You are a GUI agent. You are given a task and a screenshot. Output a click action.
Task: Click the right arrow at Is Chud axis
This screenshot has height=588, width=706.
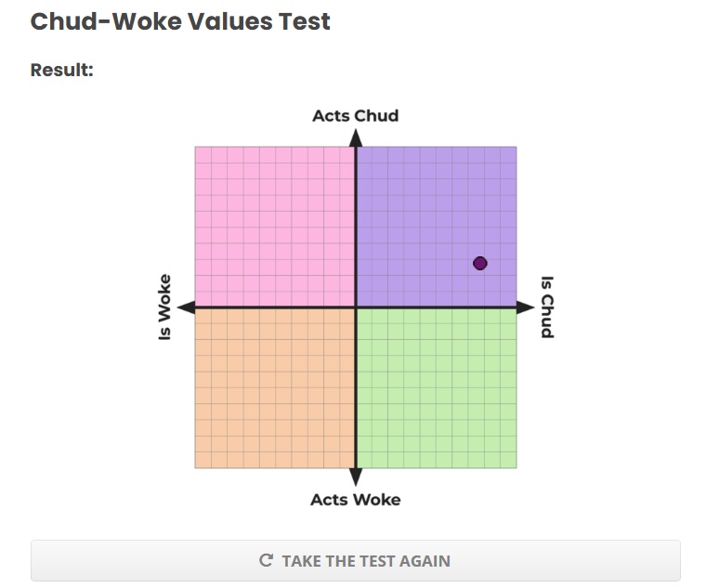(x=525, y=307)
